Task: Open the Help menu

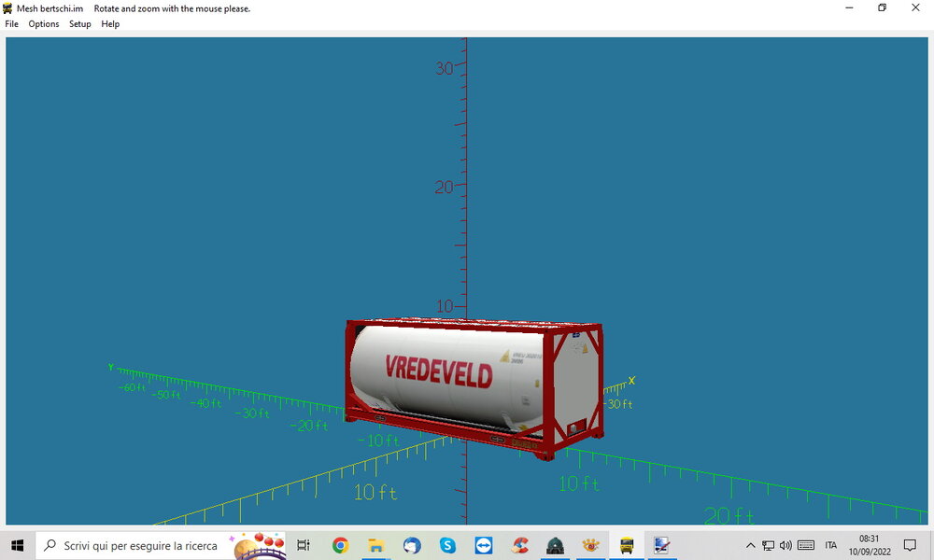Action: tap(110, 24)
